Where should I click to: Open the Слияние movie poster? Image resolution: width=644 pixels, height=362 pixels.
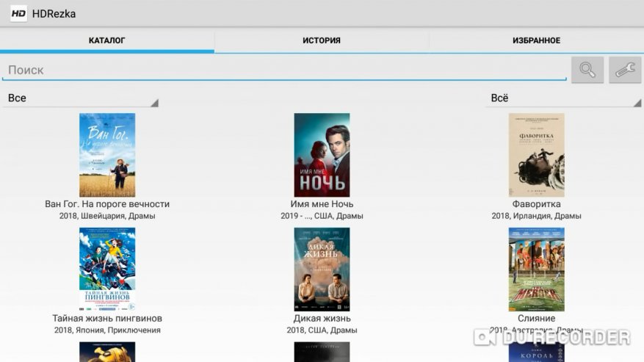536,269
